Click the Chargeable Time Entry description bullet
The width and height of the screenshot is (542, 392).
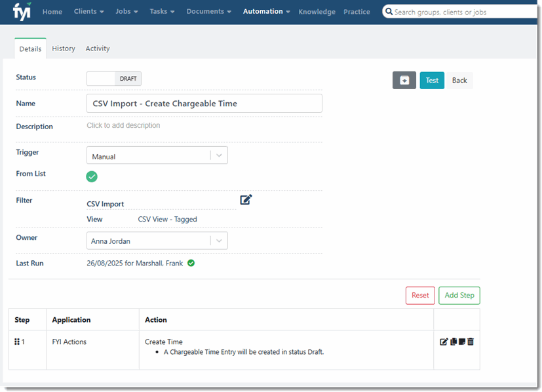click(x=244, y=352)
